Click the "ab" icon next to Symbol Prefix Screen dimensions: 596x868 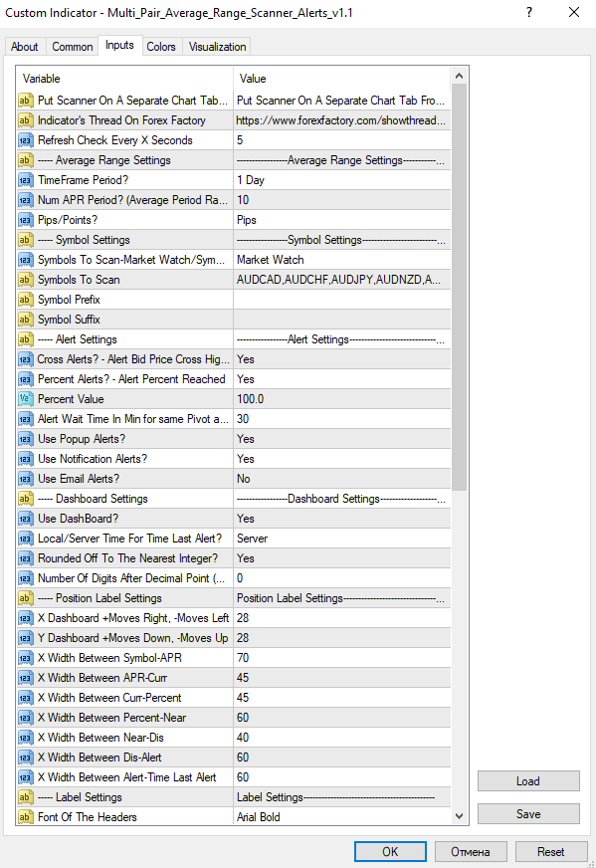(23, 300)
